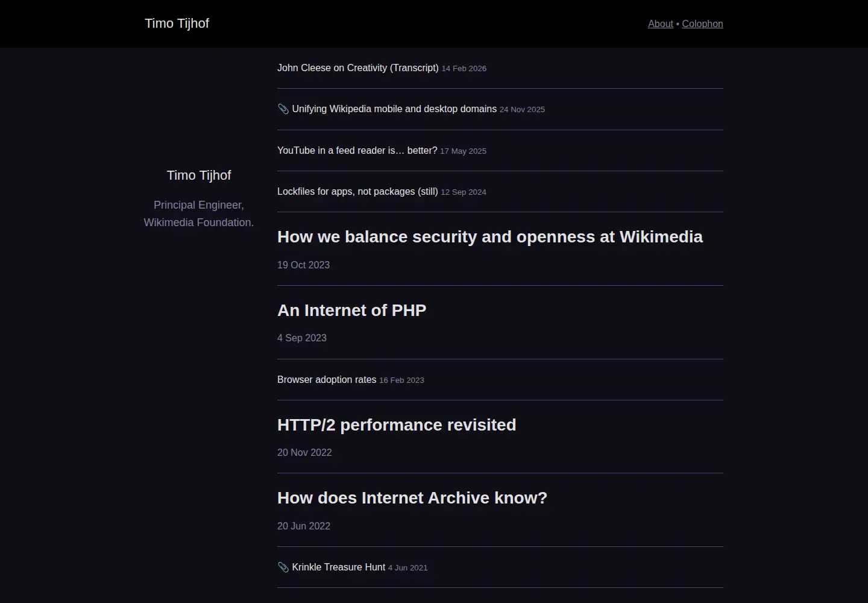The height and width of the screenshot is (603, 868).
Task: Click the 12 Sep 2024 date
Action: [x=463, y=192]
